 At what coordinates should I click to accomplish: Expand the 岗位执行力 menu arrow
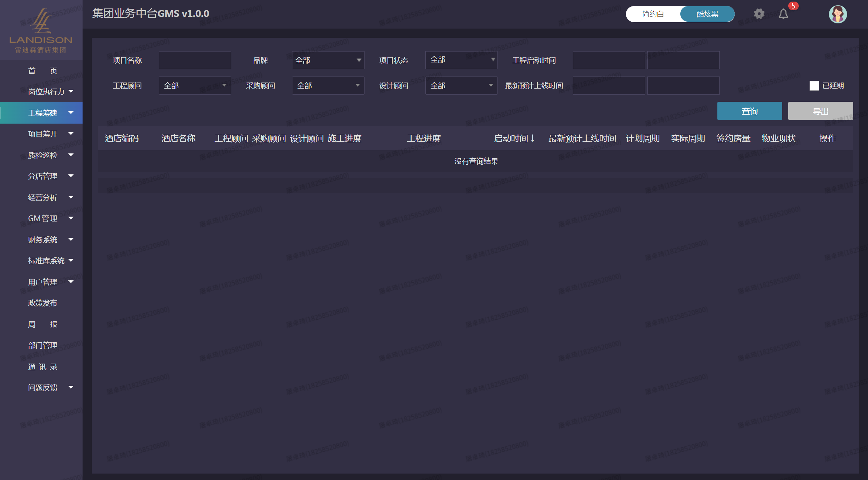71,91
